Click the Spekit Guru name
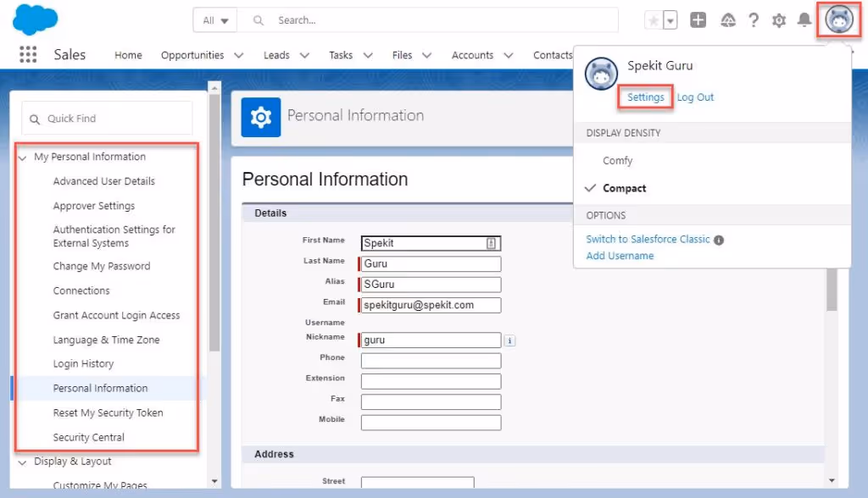 [x=659, y=66]
